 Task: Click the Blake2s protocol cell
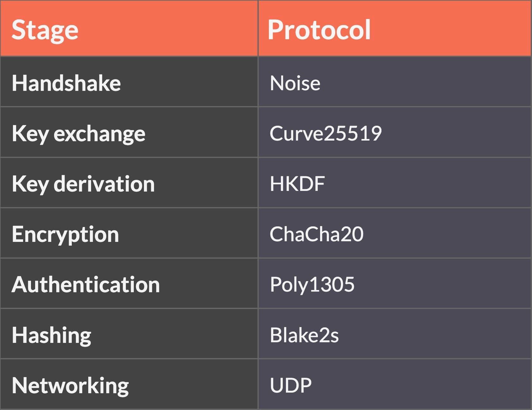pos(304,335)
